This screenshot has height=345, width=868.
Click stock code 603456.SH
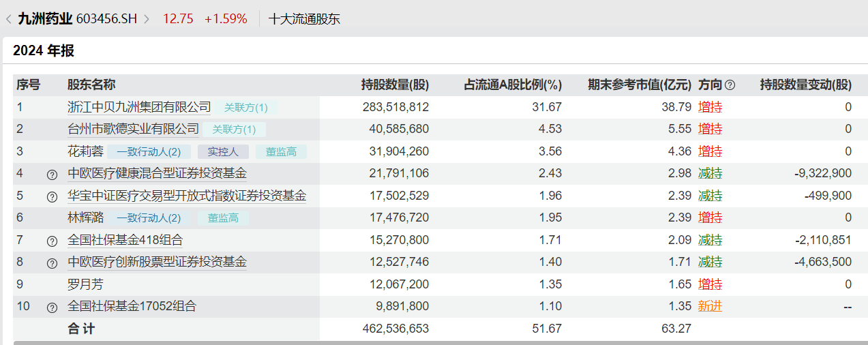point(106,19)
